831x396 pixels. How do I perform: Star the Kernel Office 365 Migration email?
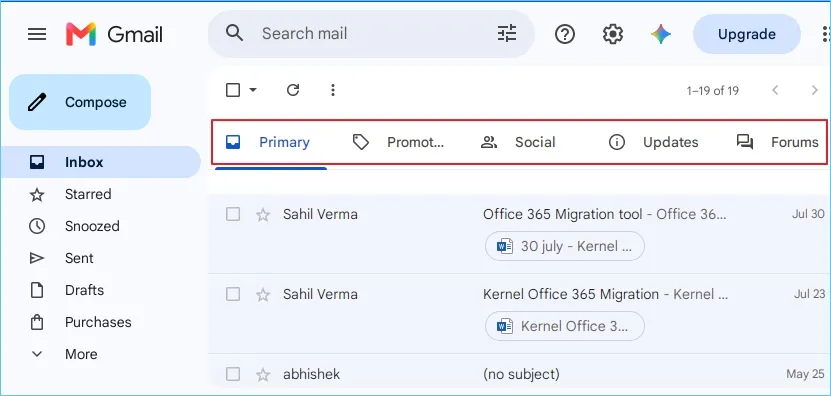[x=263, y=295]
